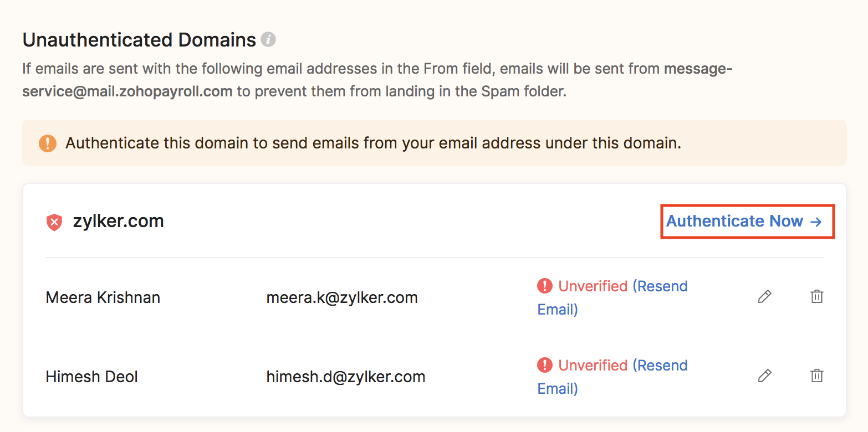Click the Meera Krishnan name
The width and height of the screenshot is (868, 432).
(x=103, y=297)
